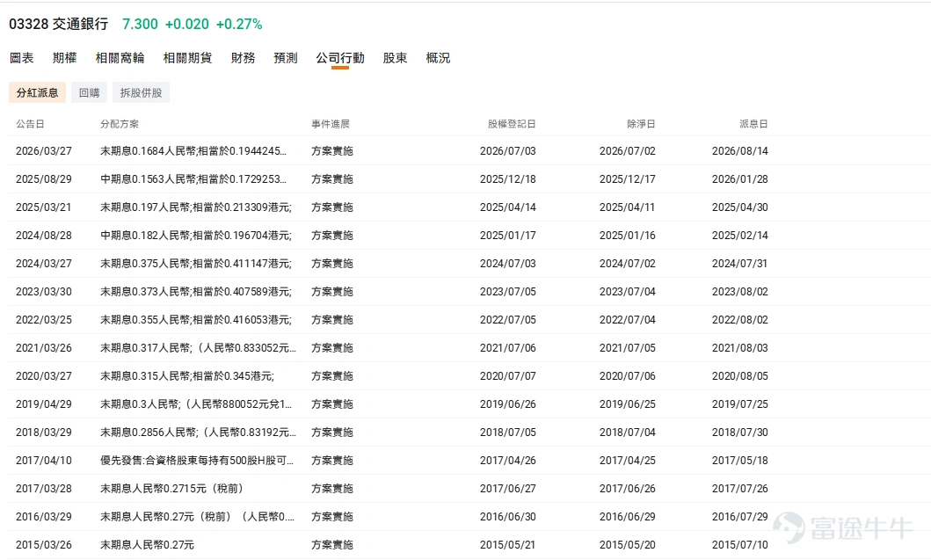
Task: Select the 2019/04/29 announcement date
Action: click(x=44, y=404)
